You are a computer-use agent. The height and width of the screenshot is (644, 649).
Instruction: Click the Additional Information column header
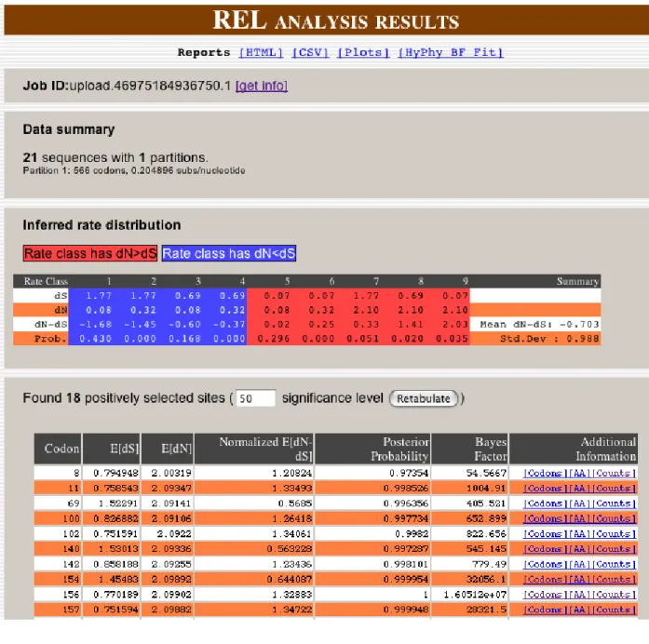(574, 449)
